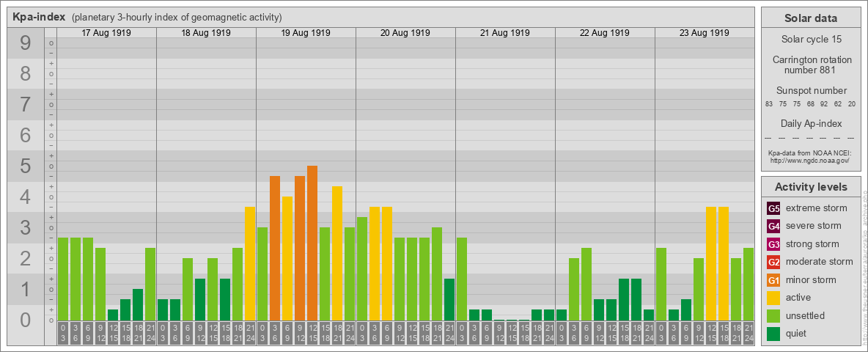Click the Kp scale number 9
The height and width of the screenshot is (352, 868).
(26, 43)
